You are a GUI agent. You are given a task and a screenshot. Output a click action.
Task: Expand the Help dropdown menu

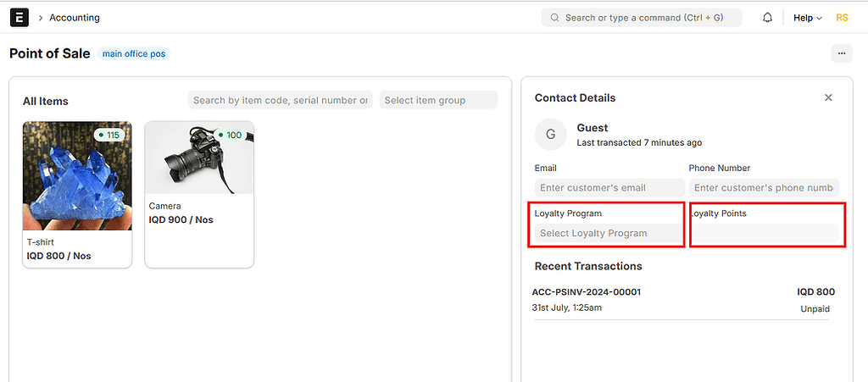(807, 18)
